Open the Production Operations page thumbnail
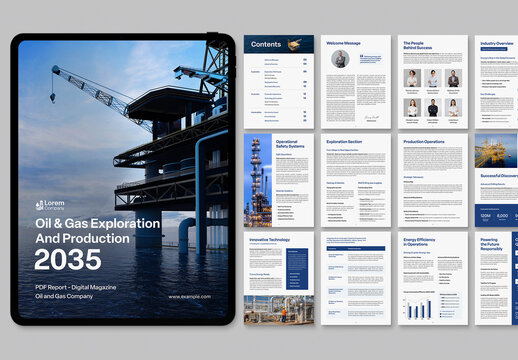This screenshot has height=360, width=518. tap(433, 180)
